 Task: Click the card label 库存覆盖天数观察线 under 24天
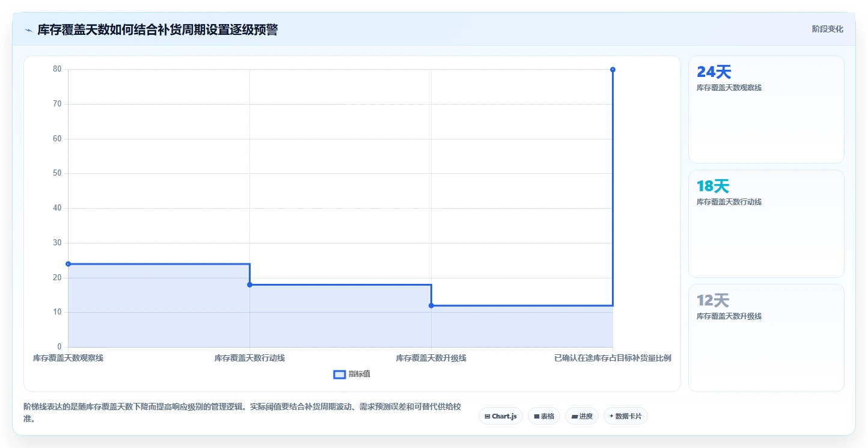point(729,88)
